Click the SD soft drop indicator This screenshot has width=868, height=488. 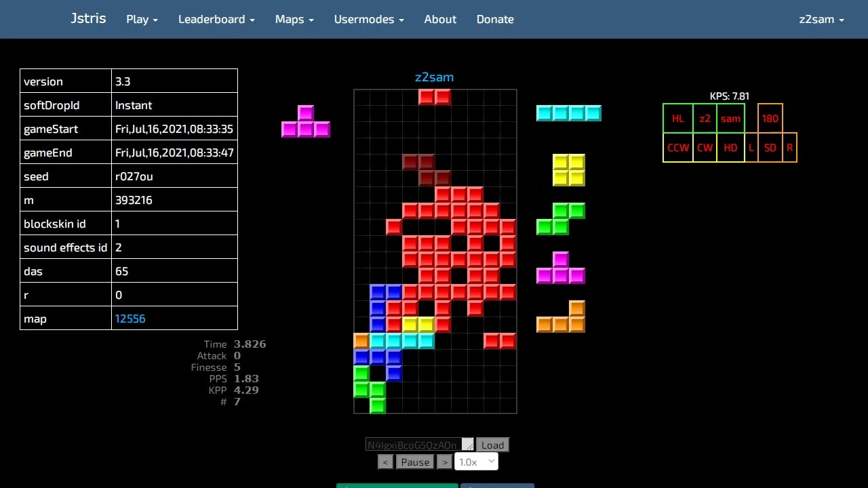point(770,148)
